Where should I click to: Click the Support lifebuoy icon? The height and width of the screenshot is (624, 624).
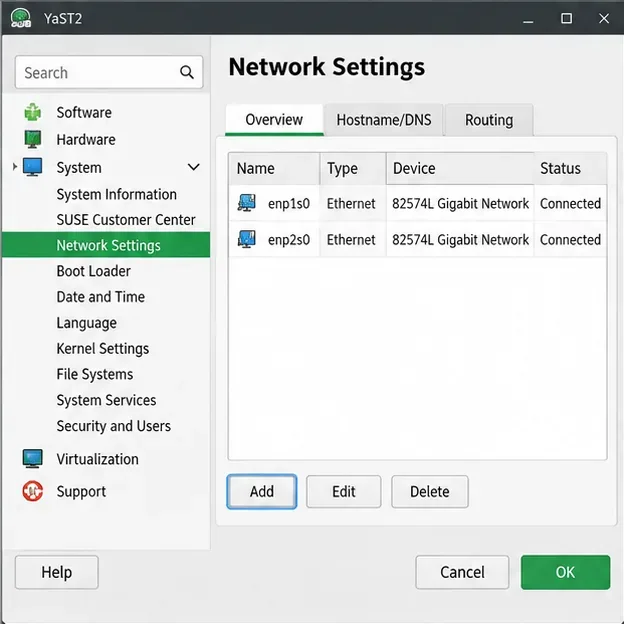click(33, 491)
